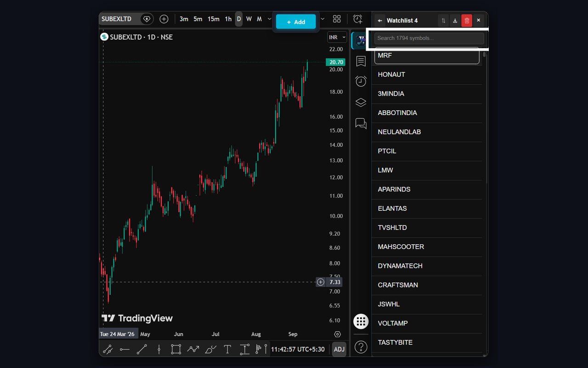
Task: Switch to the 1h timeframe
Action: (x=228, y=19)
